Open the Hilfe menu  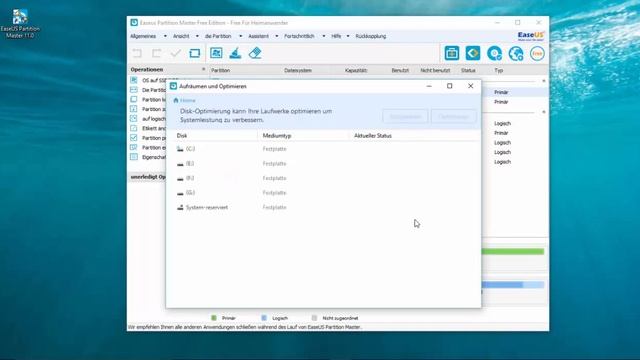pos(336,36)
